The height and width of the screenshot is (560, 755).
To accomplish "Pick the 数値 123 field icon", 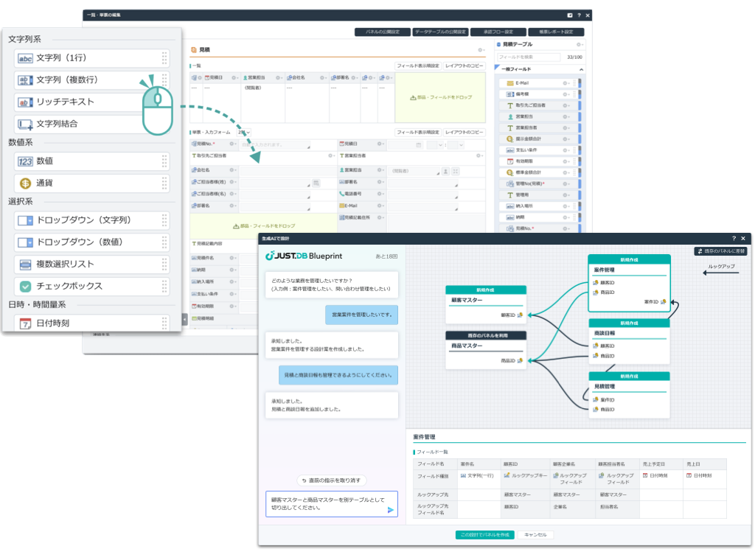I will 25,161.
